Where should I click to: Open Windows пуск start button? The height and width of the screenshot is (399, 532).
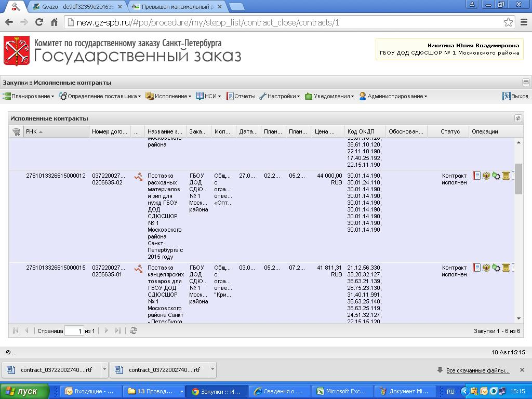pos(24,391)
